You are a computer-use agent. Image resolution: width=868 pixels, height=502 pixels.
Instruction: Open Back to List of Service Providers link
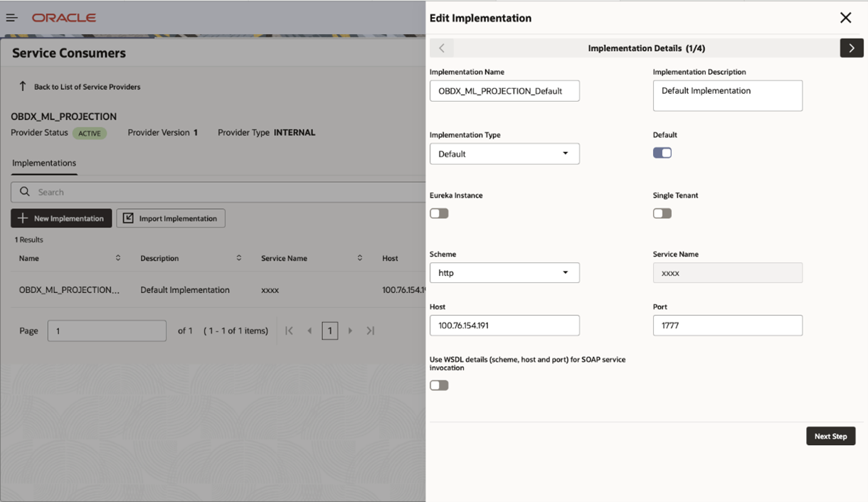click(x=87, y=87)
